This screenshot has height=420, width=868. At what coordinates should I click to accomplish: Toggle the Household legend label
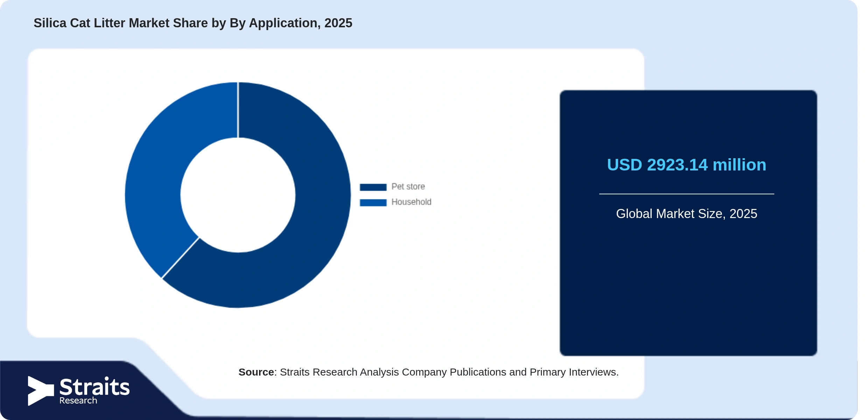[411, 202]
